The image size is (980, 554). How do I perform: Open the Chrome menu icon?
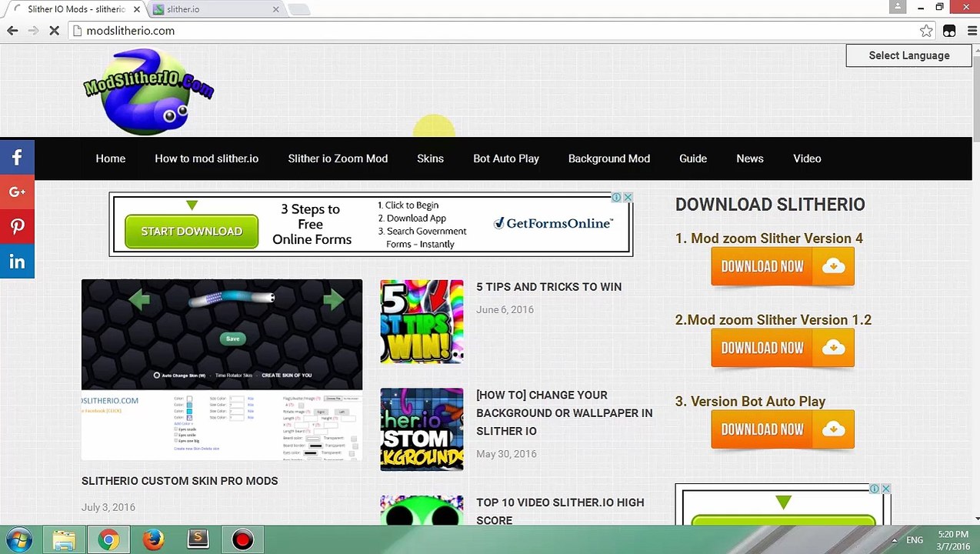coord(971,31)
